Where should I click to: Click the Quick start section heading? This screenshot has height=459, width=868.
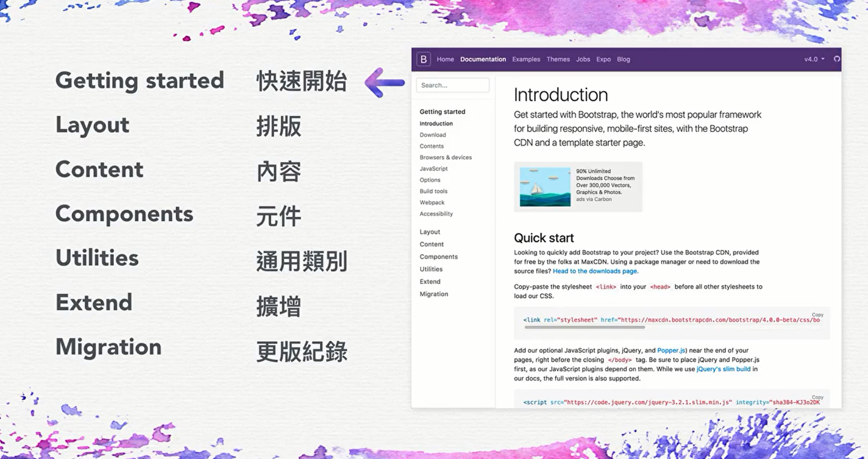[x=544, y=238]
